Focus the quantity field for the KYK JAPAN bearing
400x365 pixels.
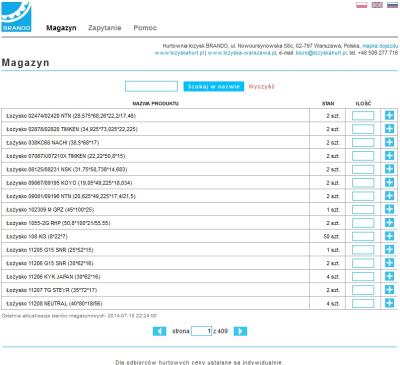(363, 277)
